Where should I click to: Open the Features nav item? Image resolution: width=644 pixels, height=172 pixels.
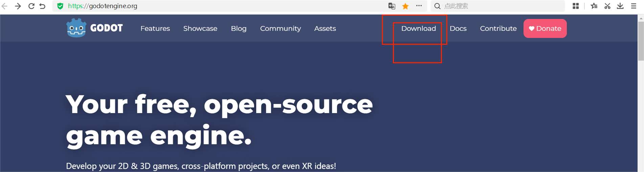pyautogui.click(x=155, y=28)
